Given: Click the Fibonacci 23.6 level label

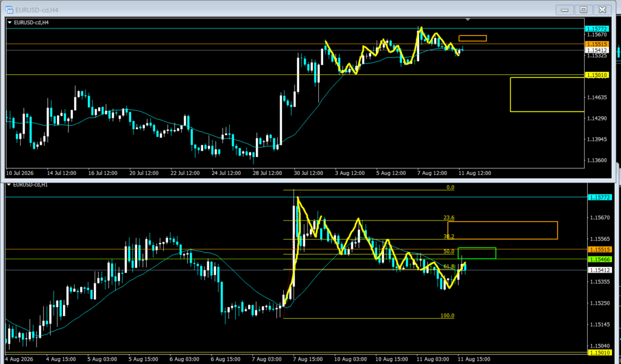Looking at the screenshot, I should 449,217.
